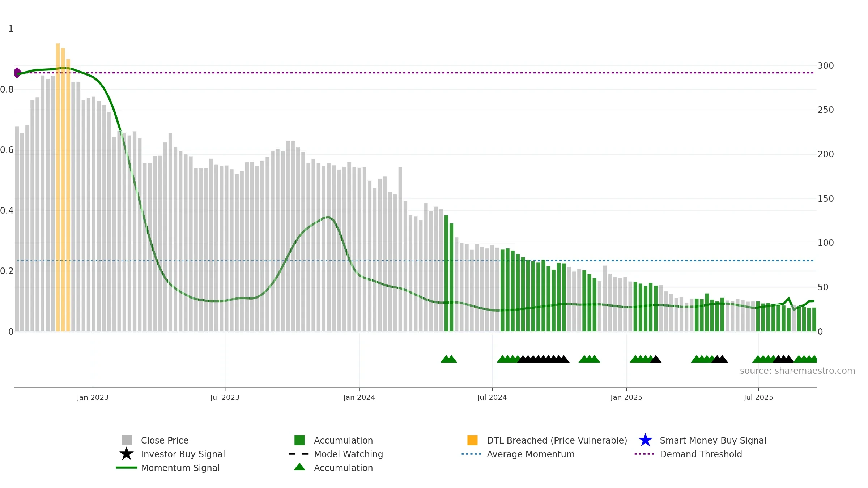Toggle the Investor Buy Signal legend label

[x=183, y=454]
